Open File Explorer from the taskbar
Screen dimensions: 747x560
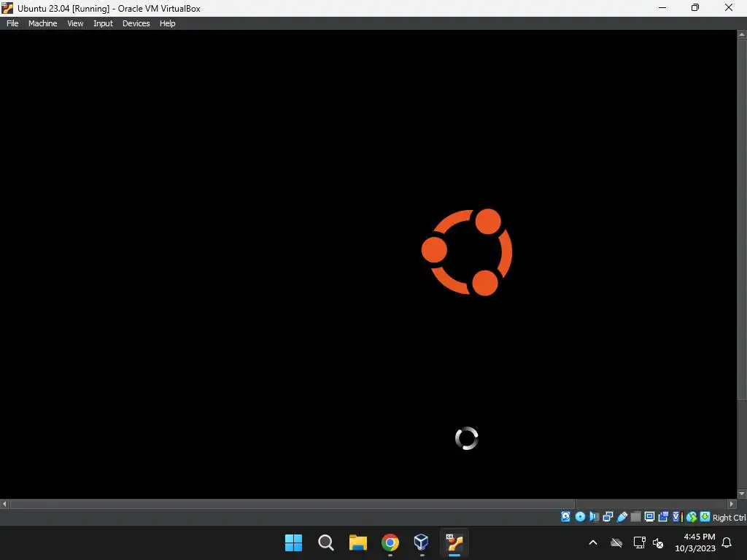tap(357, 542)
